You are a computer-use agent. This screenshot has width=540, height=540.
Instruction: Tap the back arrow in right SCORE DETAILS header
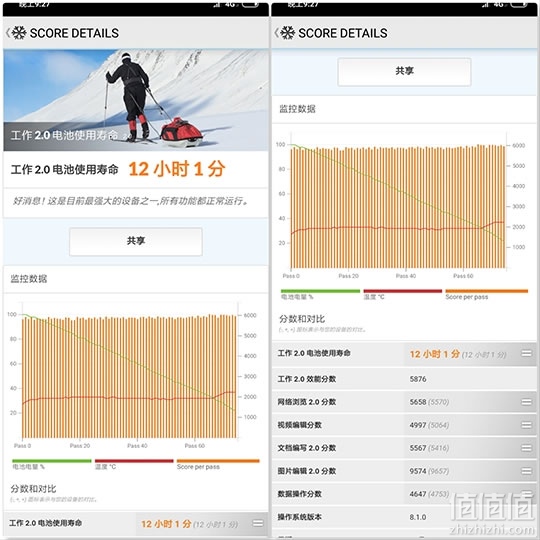276,33
